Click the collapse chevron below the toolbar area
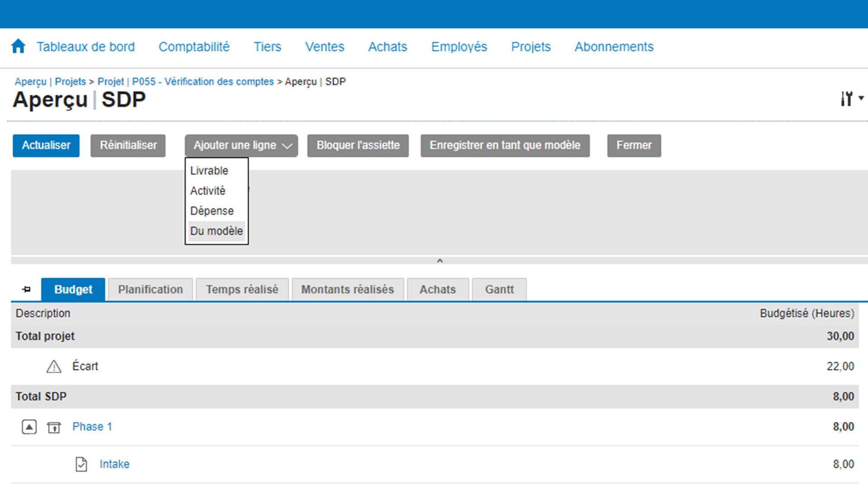This screenshot has height=489, width=868. tap(439, 261)
